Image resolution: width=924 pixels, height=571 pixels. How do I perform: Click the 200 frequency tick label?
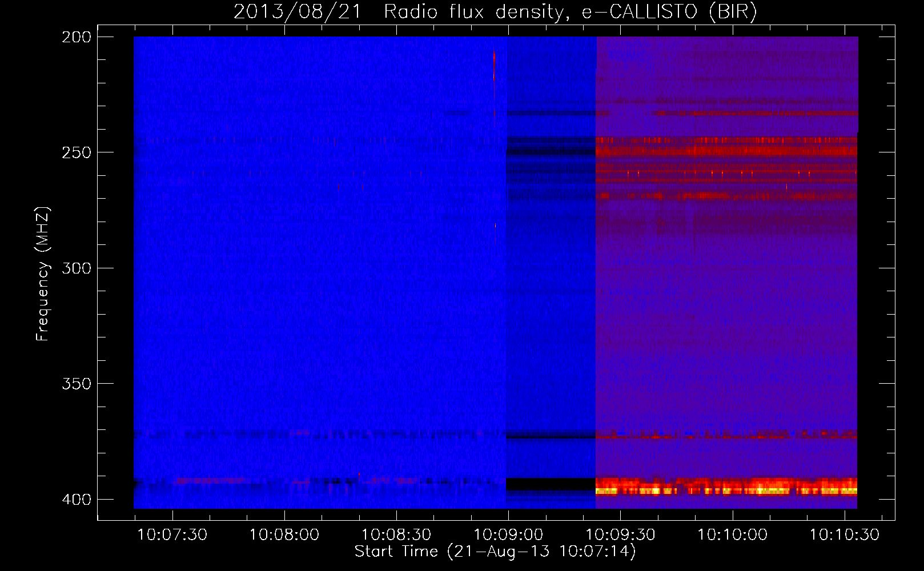[77, 37]
